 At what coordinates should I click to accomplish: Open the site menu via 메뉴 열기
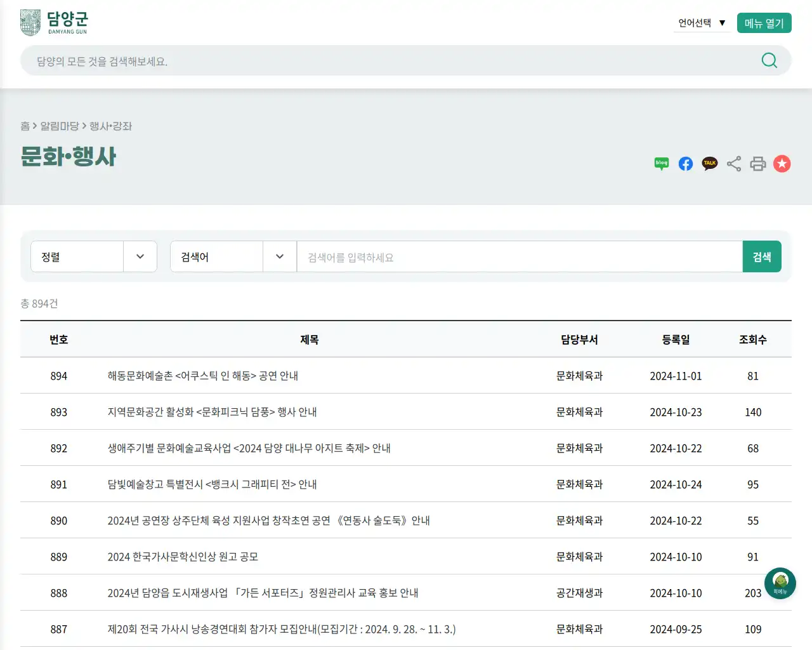764,22
